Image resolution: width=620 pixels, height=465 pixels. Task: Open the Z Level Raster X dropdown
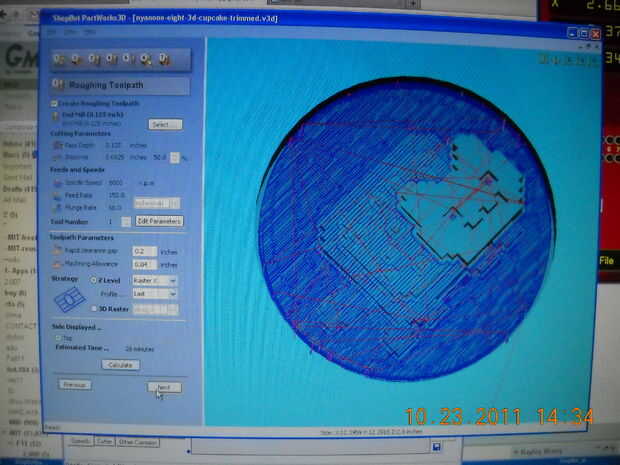[x=155, y=280]
